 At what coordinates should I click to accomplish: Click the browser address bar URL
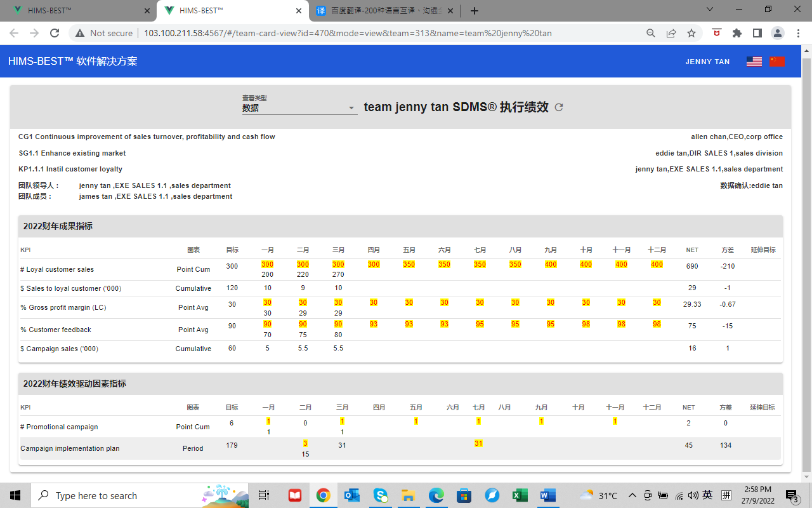pyautogui.click(x=348, y=33)
